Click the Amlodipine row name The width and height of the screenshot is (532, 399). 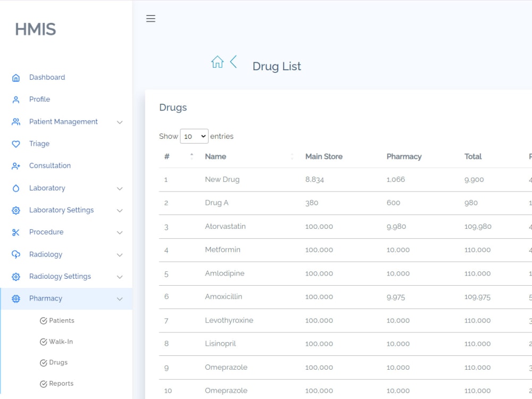pyautogui.click(x=225, y=273)
